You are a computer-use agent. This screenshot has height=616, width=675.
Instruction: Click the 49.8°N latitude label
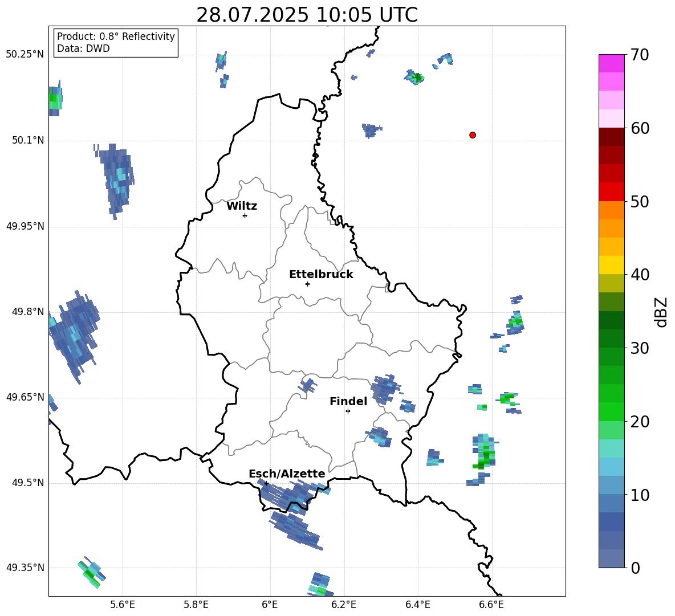click(28, 312)
